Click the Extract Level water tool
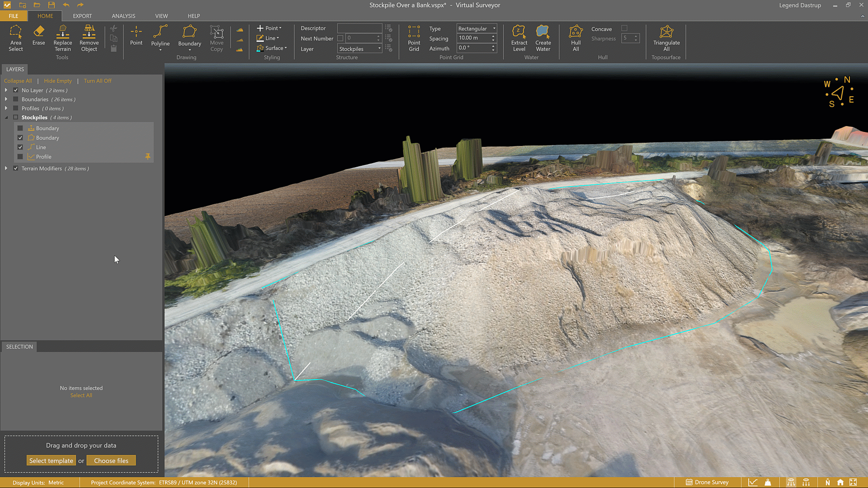The image size is (868, 488). click(x=519, y=38)
